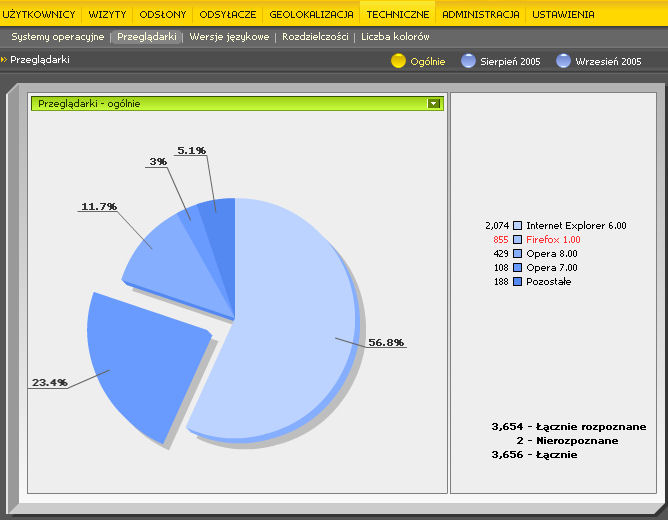The width and height of the screenshot is (668, 520).
Task: Select the Opera 8.00 legend entry
Action: 552,253
